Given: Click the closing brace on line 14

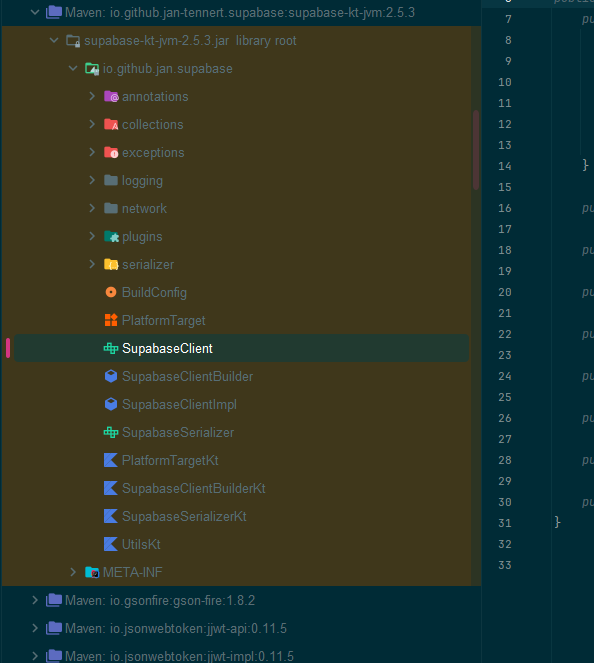Looking at the screenshot, I should click(585, 165).
